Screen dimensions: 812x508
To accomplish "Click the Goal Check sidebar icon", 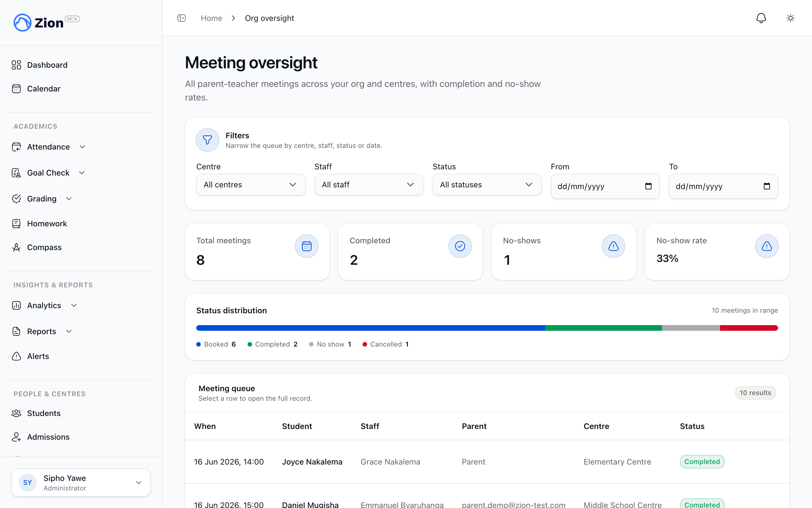I will [x=16, y=173].
